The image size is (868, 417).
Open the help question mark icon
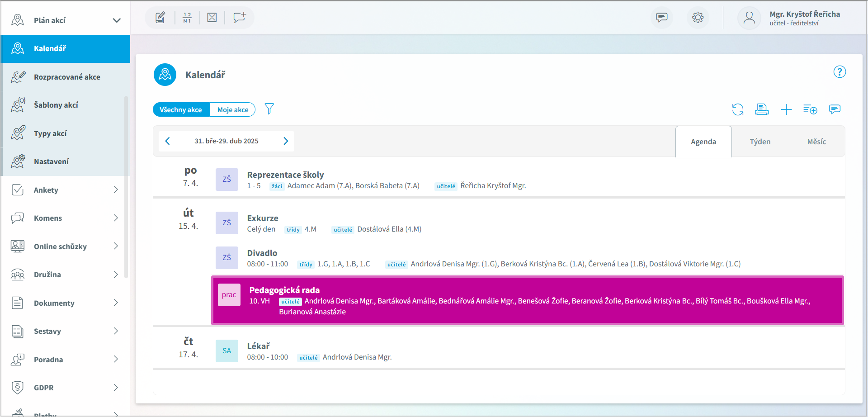pos(840,72)
